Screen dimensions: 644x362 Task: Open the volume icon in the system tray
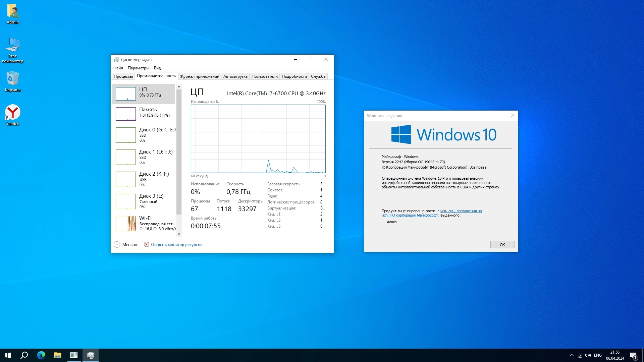click(x=588, y=355)
